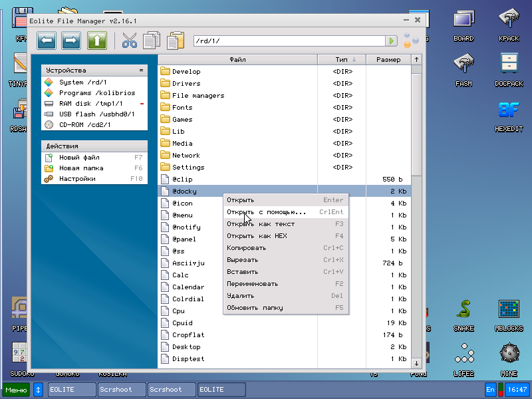Click the scissors cut icon
Screen dimensions: 532x399
coord(130,41)
